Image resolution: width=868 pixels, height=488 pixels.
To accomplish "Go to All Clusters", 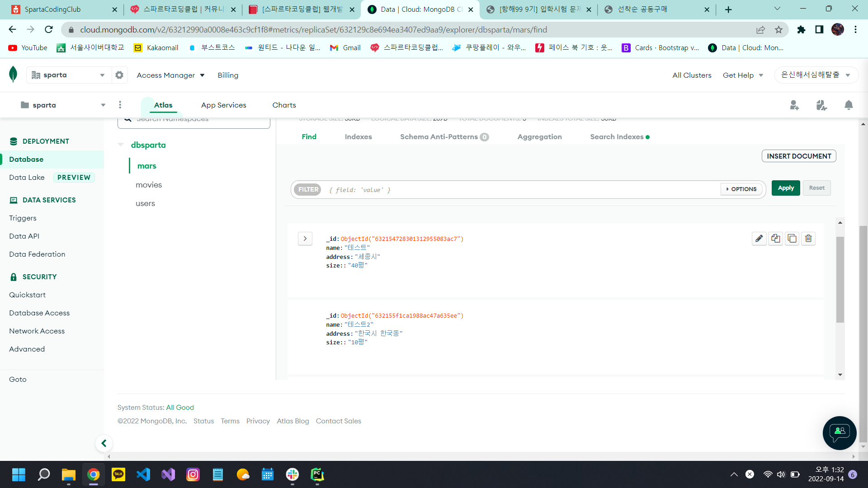I will (x=692, y=75).
